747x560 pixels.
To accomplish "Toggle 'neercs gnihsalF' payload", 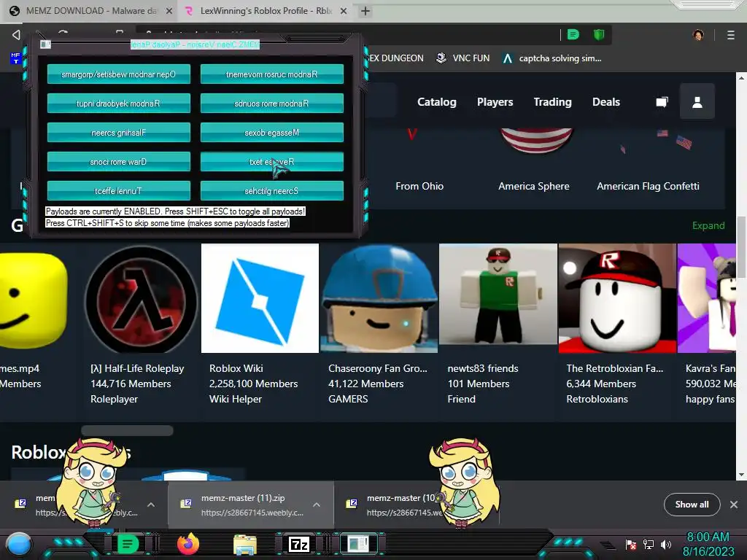I will 119,133.
